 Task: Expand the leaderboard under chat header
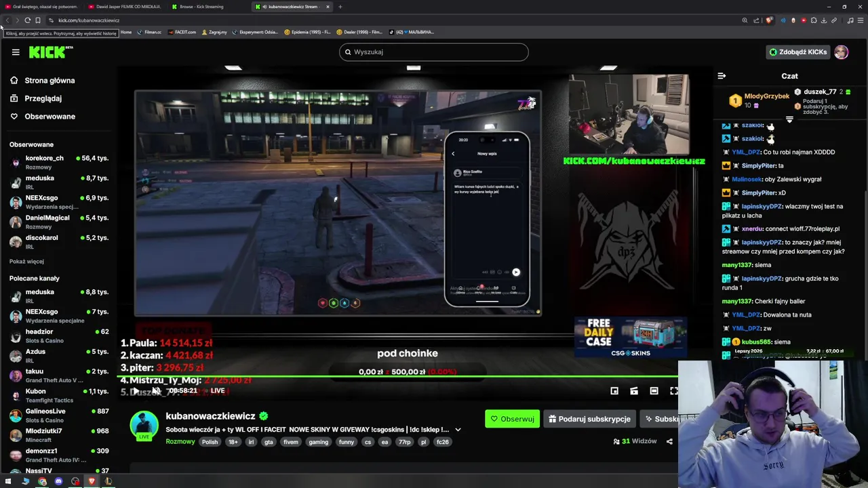pyautogui.click(x=789, y=119)
